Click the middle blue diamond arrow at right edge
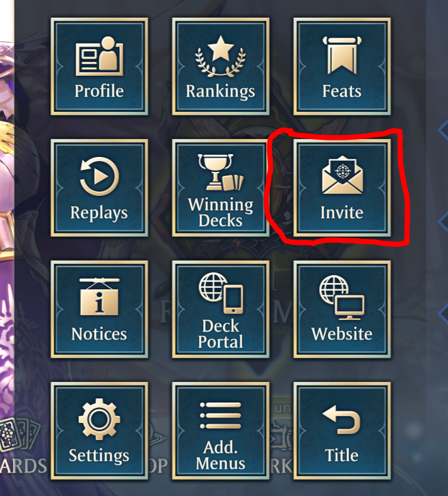448x496 pixels. 443,221
